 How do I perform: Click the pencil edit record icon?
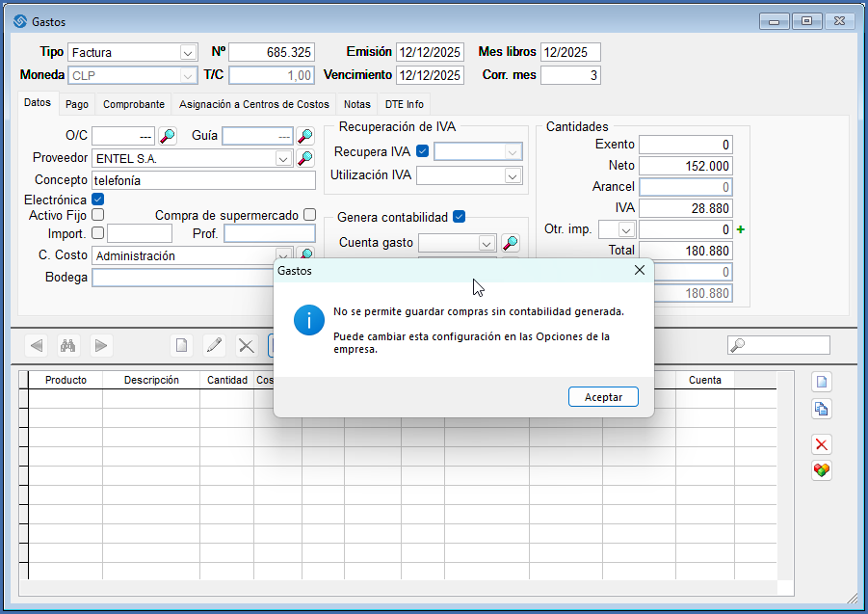coord(214,345)
